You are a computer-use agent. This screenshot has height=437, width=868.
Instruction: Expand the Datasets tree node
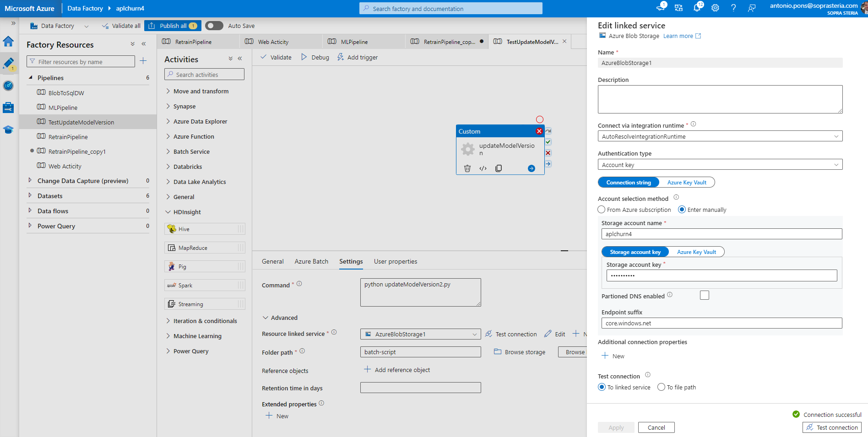pyautogui.click(x=30, y=195)
